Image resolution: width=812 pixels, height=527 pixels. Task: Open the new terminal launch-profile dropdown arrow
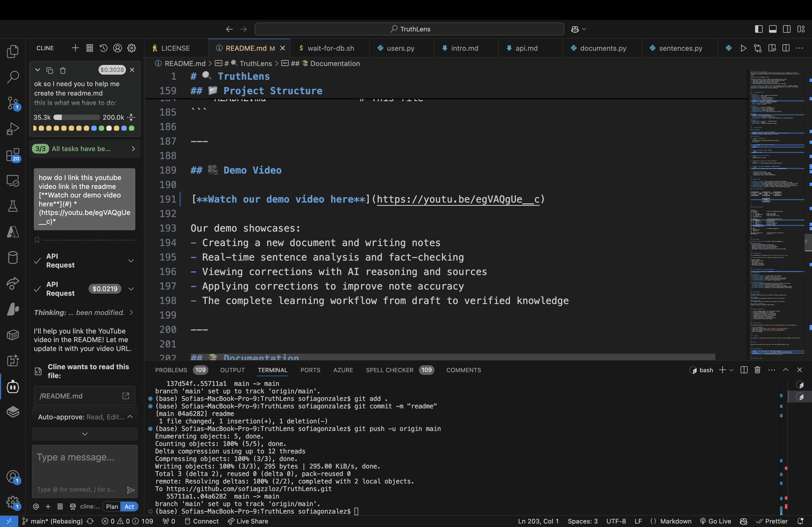pos(731,370)
